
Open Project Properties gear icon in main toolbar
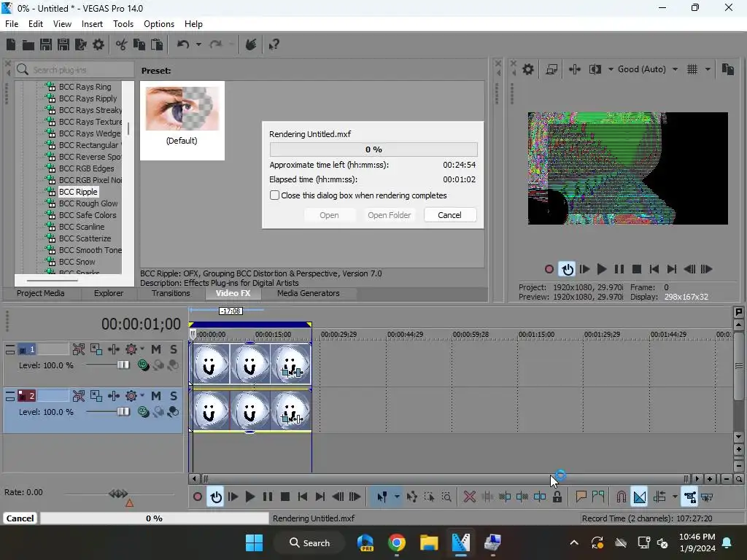98,44
